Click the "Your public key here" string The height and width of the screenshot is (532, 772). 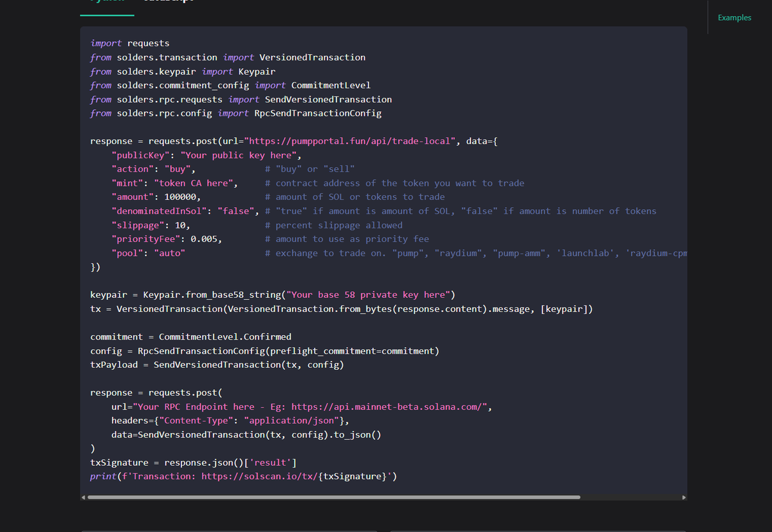[239, 155]
